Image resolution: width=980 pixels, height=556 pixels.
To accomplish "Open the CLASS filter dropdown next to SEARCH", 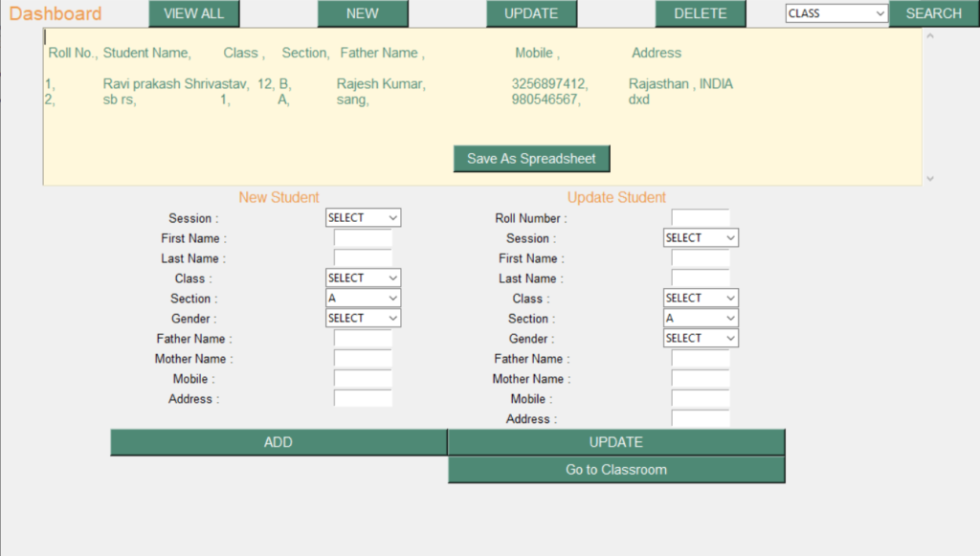I will coord(835,13).
